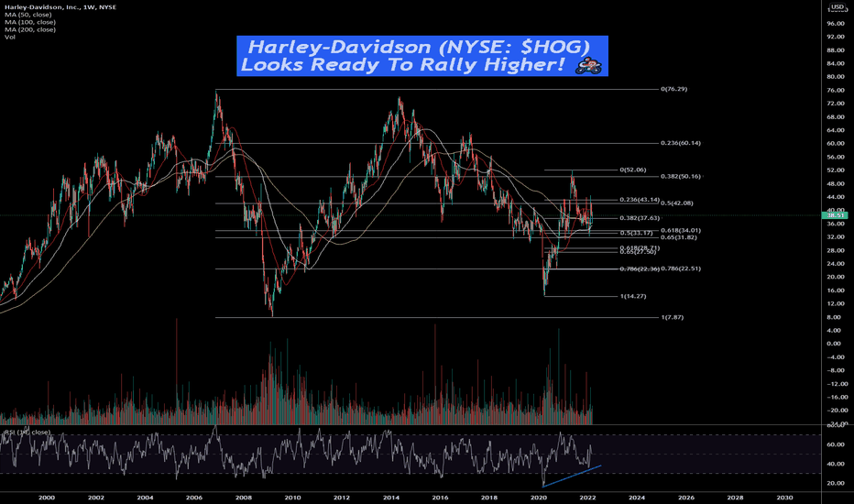Click the 0(76.29) Fibonacci level label
Image resolution: width=854 pixels, height=504 pixels.
[673, 89]
